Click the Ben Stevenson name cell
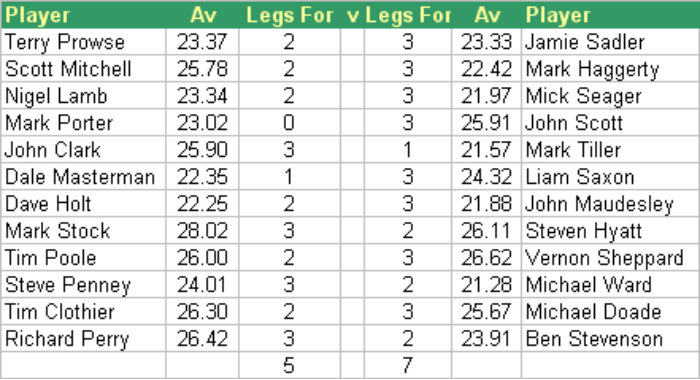Viewport: 700px width, 380px height. (610, 339)
